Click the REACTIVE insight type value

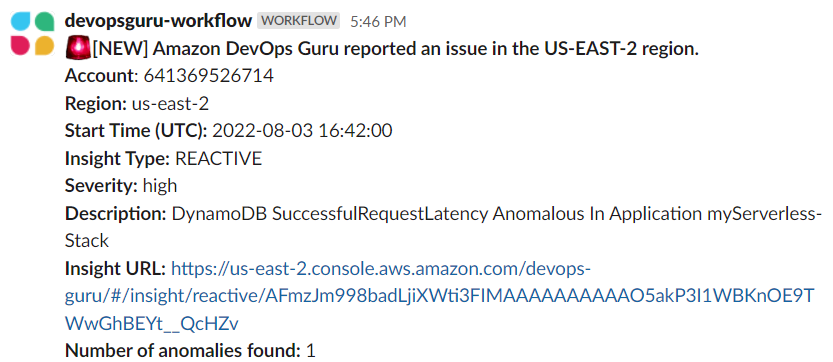(218, 158)
